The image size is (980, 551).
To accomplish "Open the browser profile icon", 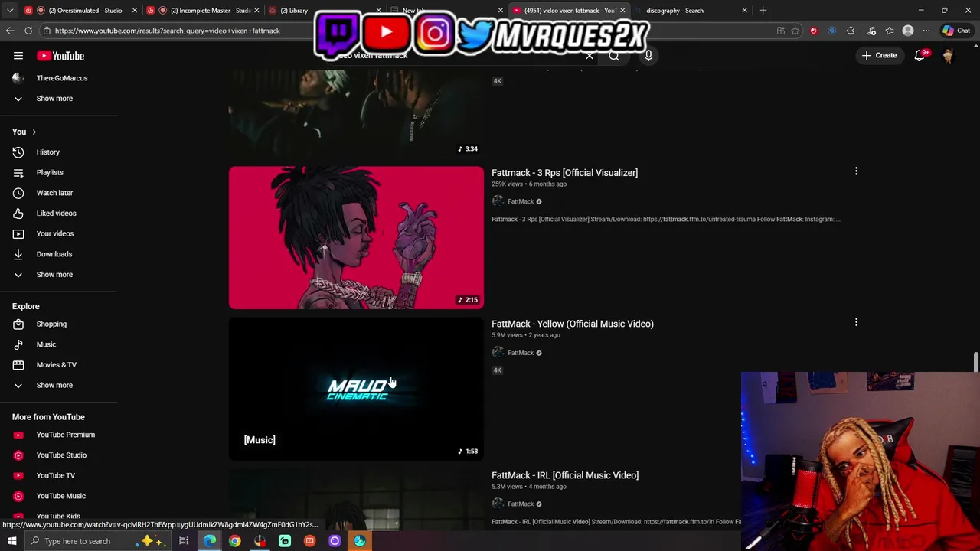I will [x=908, y=31].
